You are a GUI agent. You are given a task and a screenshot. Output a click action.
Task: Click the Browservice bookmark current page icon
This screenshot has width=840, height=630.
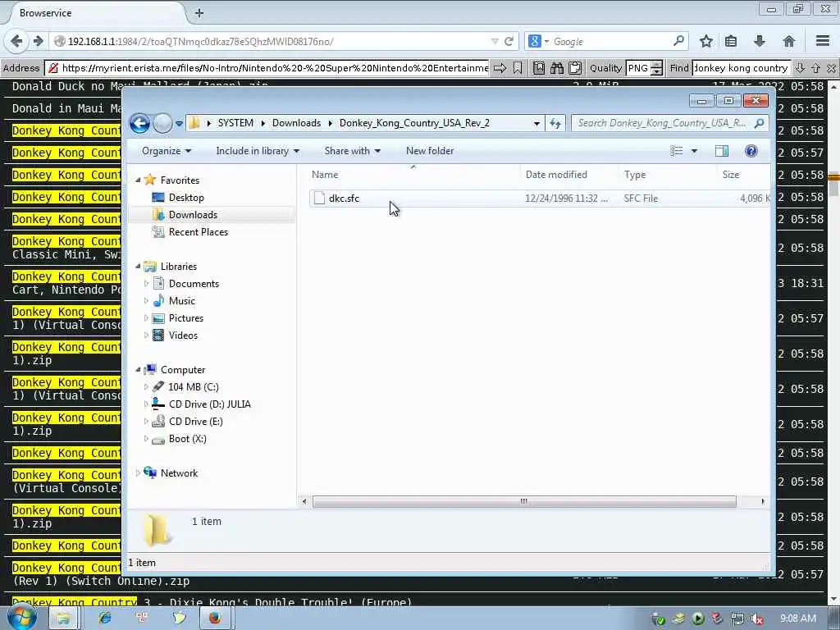tap(518, 68)
